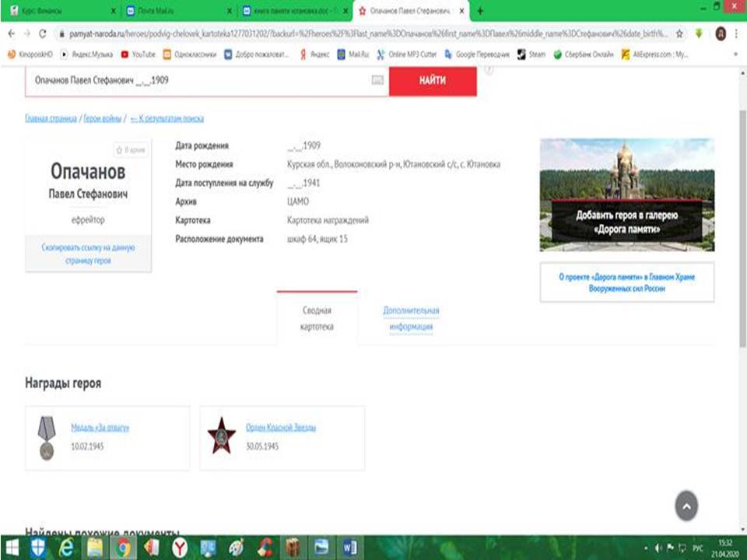The height and width of the screenshot is (560, 747).
Task: Click the red НАЙТИ button
Action: pyautogui.click(x=433, y=80)
